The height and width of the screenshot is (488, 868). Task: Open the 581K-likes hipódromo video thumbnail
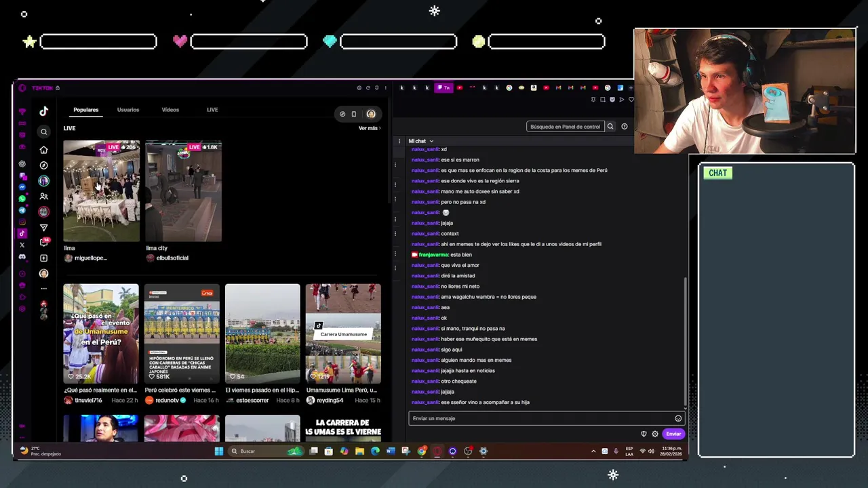[x=182, y=333]
